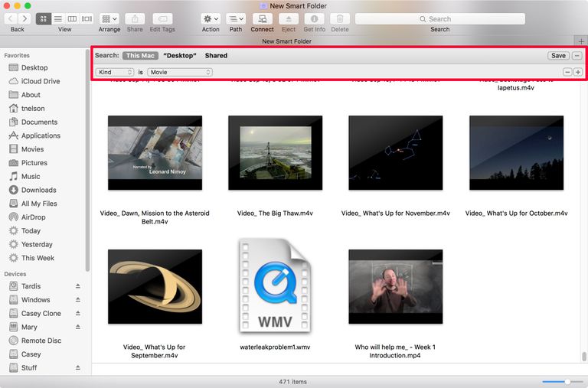Eject the Stuff drive
This screenshot has height=388, width=588.
point(77,367)
